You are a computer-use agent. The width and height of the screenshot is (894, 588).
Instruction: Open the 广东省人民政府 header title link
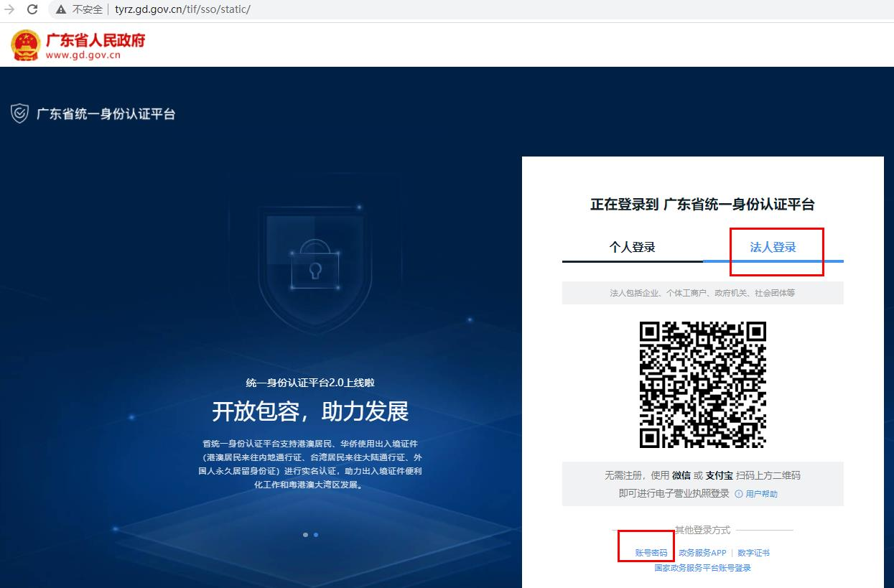click(96, 39)
